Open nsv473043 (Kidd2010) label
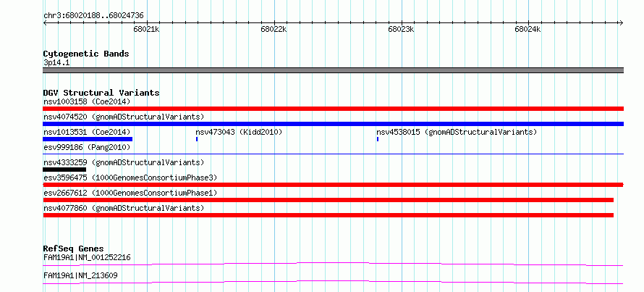 click(x=239, y=132)
